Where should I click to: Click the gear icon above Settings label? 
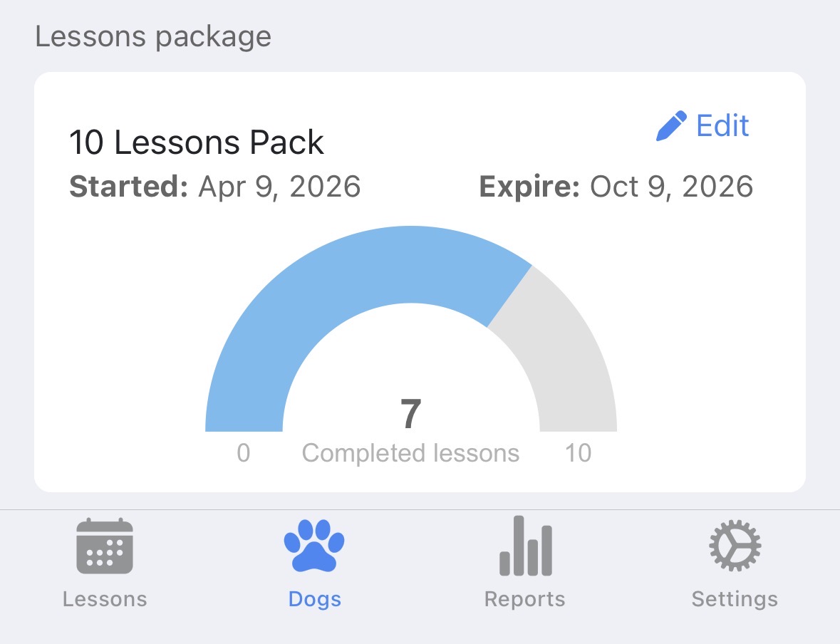click(x=735, y=544)
